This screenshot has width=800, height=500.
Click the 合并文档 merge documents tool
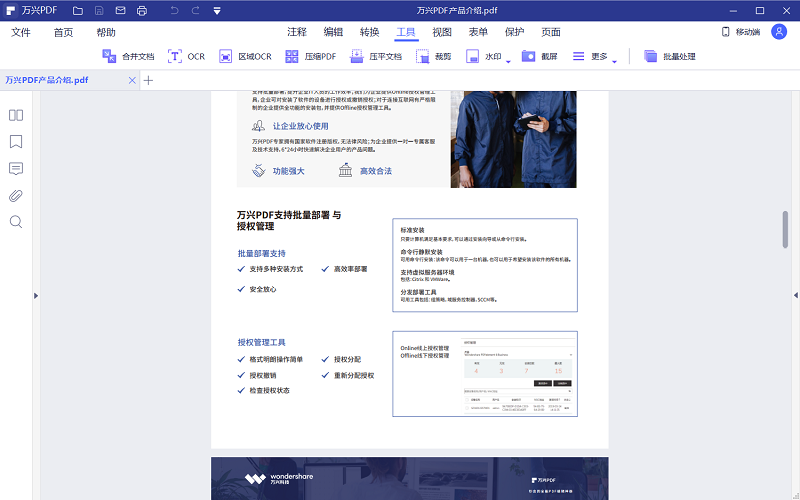pyautogui.click(x=128, y=56)
